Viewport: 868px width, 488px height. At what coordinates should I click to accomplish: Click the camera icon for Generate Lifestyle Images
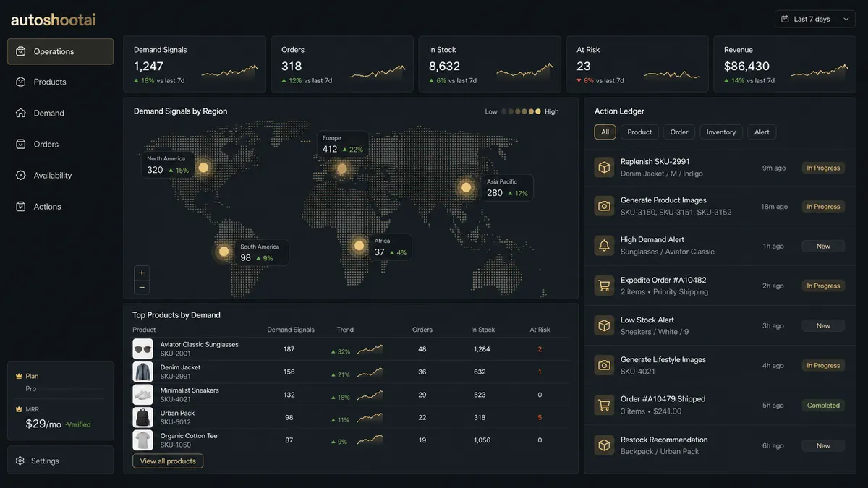pos(604,365)
